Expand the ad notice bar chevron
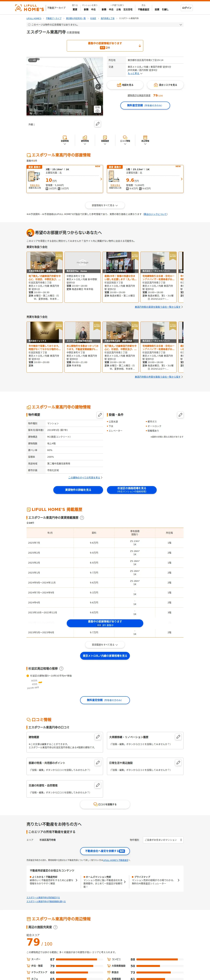This screenshot has height=980, width=210. 181,25
